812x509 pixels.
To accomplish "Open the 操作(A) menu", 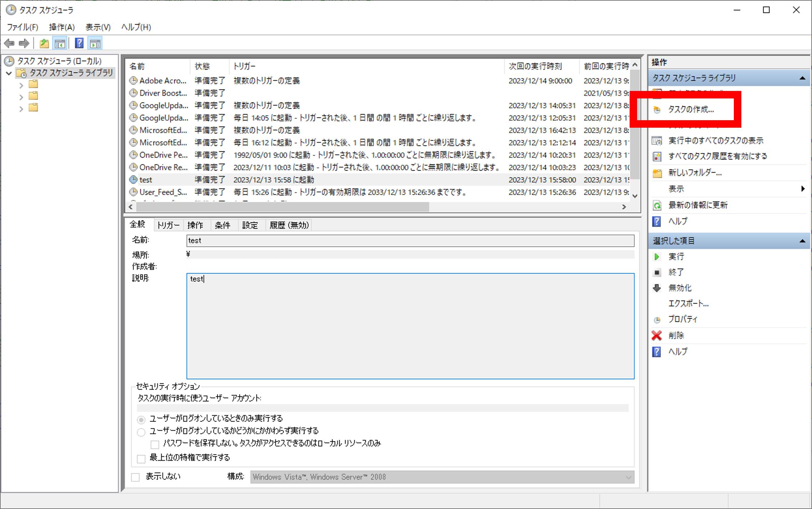I will (x=62, y=27).
